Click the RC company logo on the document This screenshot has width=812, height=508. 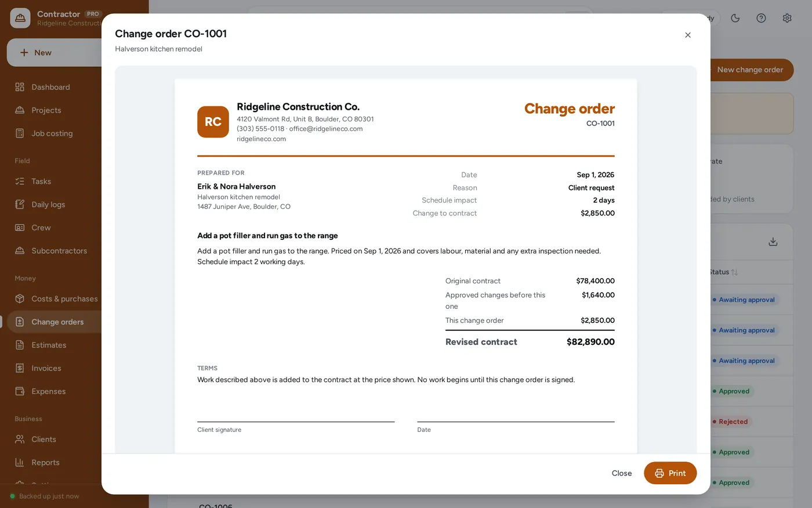pos(213,122)
